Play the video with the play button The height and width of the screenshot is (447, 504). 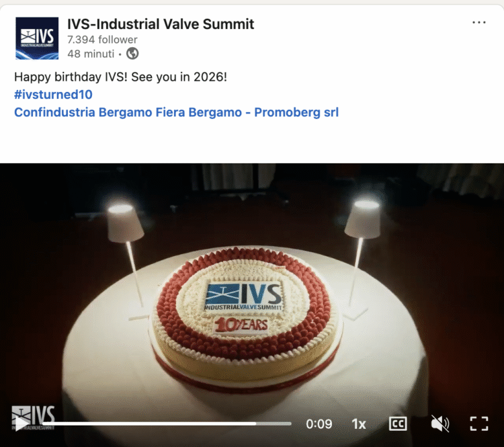click(x=22, y=423)
